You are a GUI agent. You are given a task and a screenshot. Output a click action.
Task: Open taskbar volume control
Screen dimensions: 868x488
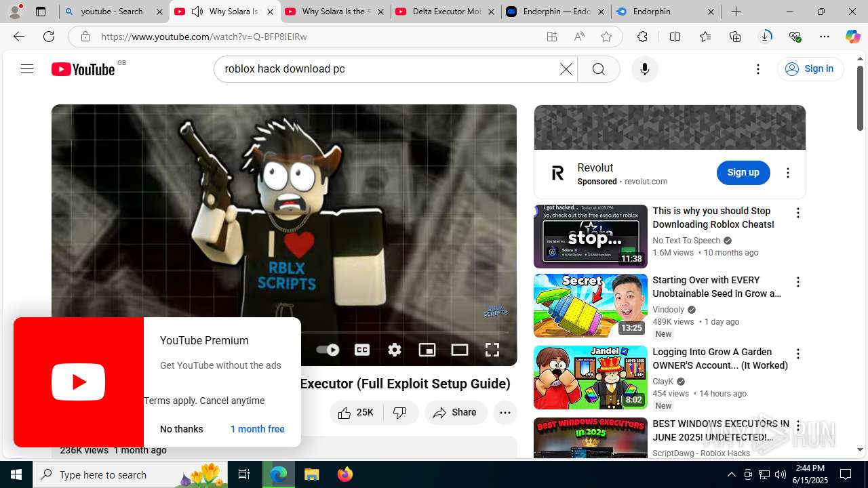pos(781,474)
